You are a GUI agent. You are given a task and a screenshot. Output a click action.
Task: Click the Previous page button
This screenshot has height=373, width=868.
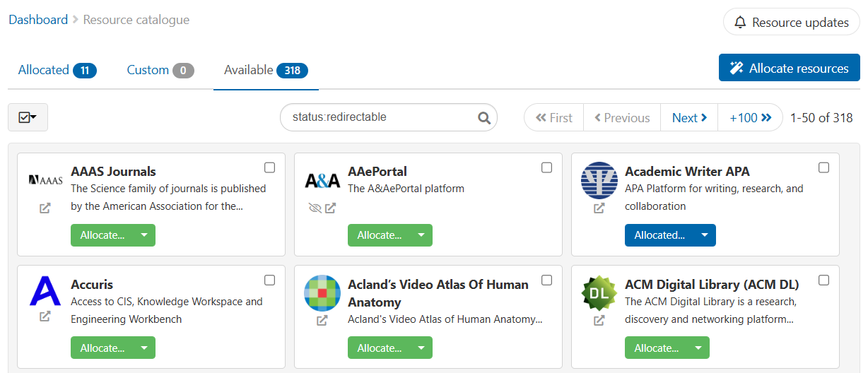pyautogui.click(x=622, y=118)
